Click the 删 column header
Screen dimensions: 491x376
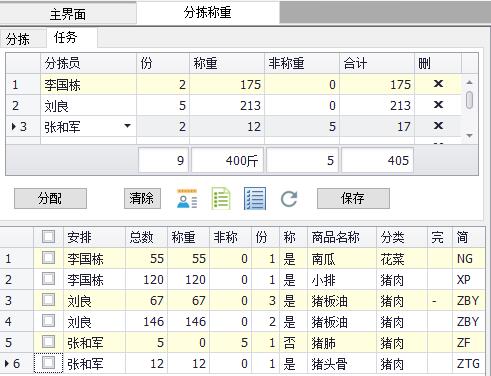[x=438, y=63]
